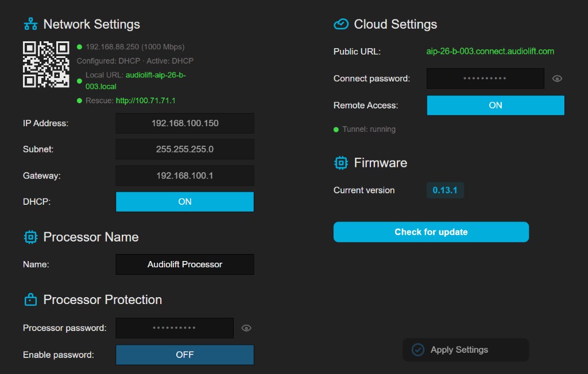
Task: Click the Firmware chip icon
Action: 341,163
